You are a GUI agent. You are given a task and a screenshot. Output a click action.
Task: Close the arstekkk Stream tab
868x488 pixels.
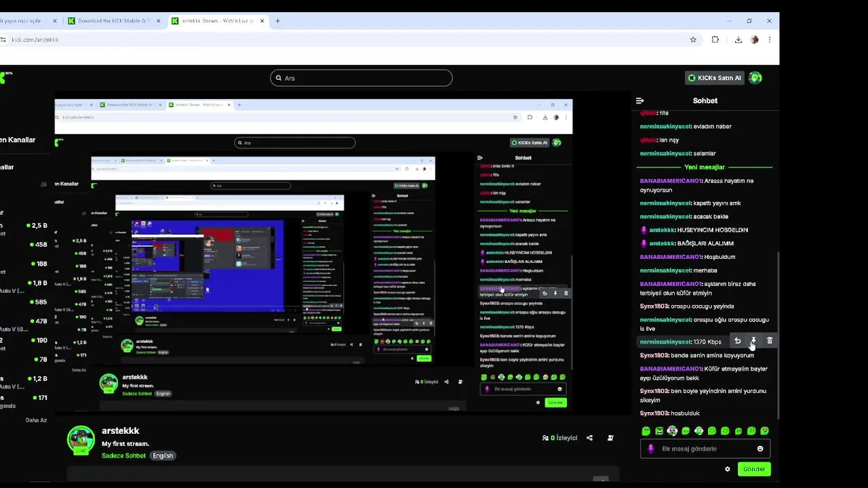point(262,21)
